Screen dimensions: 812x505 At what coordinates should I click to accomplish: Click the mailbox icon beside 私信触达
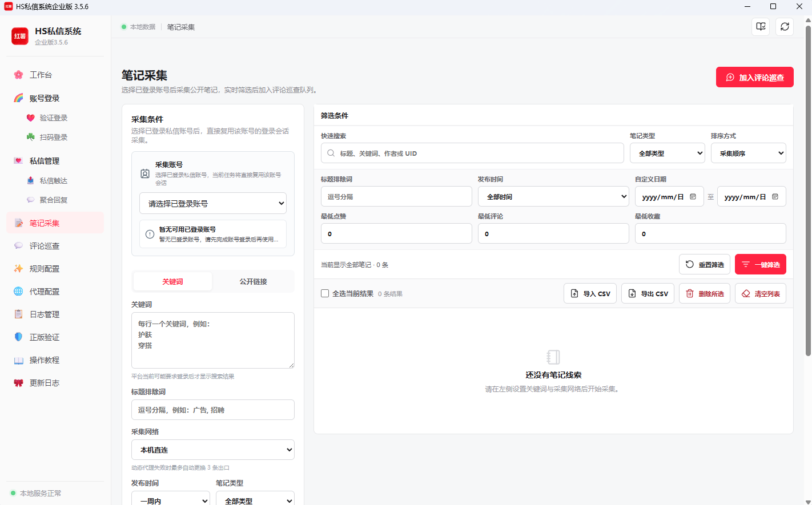tap(31, 180)
